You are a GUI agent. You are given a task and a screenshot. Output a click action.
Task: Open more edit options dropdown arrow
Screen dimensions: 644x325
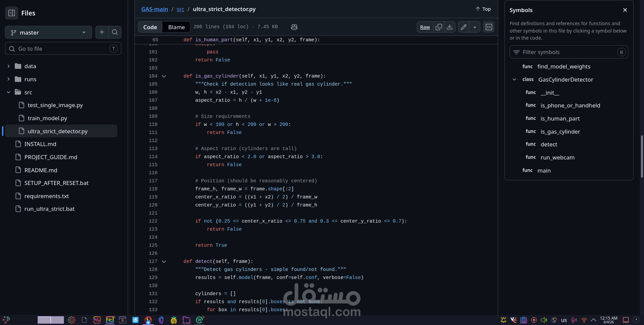475,27
